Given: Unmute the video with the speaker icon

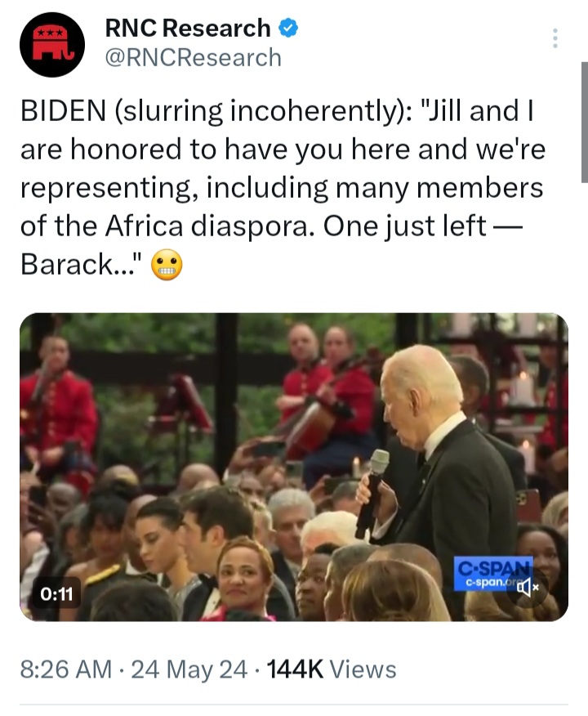Looking at the screenshot, I should tap(528, 587).
